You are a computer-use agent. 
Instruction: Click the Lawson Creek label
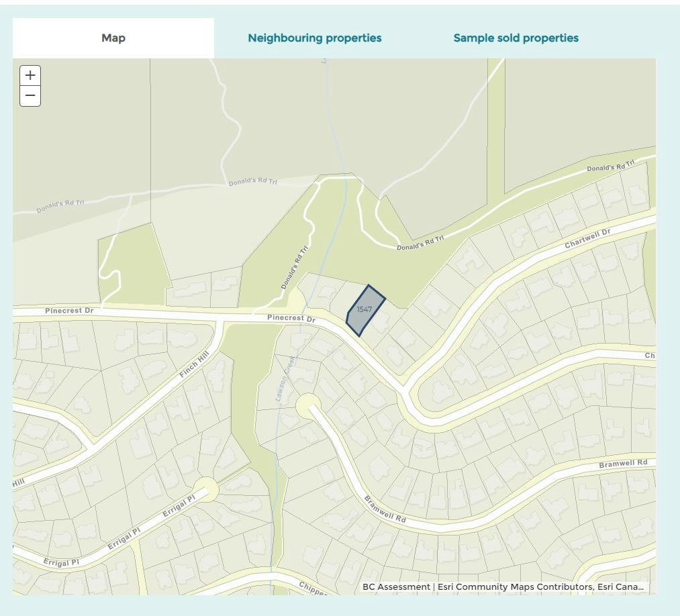286,378
